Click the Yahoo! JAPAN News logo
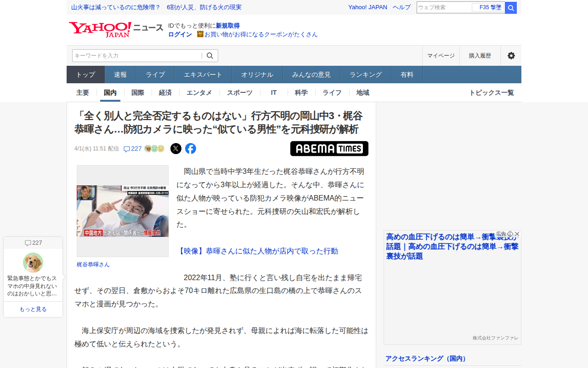Image resolution: width=588 pixels, height=368 pixels. 116,29
